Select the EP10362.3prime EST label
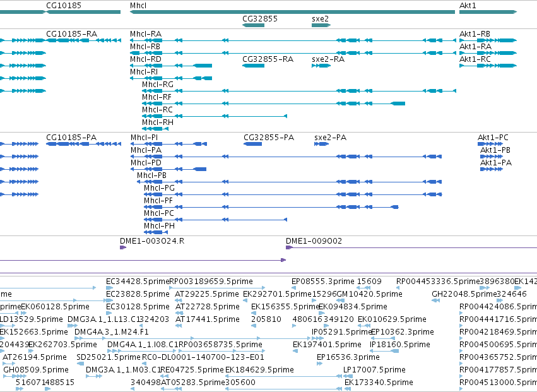The height and width of the screenshot is (392, 537). click(403, 332)
